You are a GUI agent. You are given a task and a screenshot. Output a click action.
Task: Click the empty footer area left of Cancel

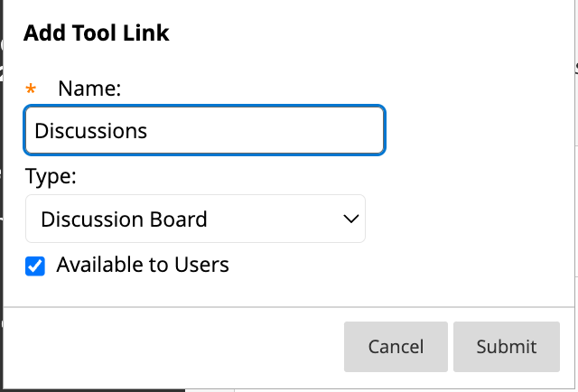(172, 347)
